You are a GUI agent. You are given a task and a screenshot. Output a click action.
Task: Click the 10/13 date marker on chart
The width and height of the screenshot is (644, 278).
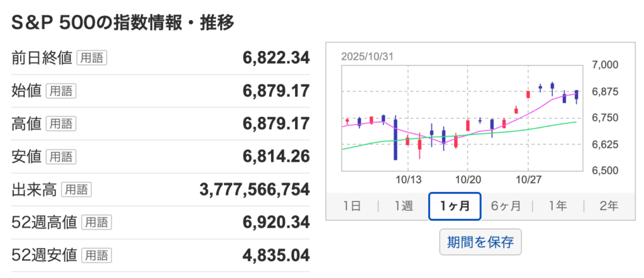click(x=408, y=179)
